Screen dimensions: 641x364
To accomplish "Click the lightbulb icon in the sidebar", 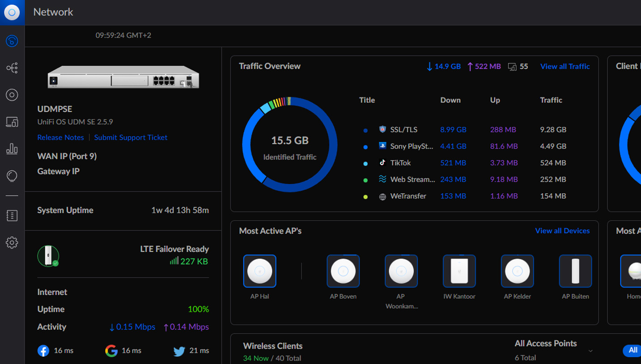I will [12, 176].
